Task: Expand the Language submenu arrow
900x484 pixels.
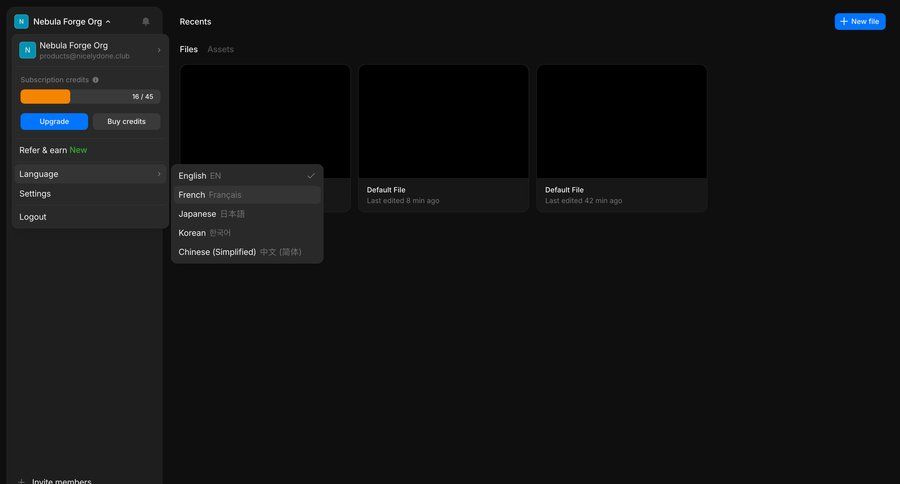Action: [x=158, y=174]
